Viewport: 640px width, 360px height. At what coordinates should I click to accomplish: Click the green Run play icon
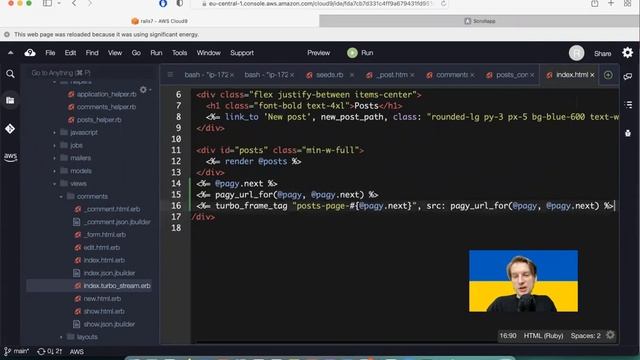[x=352, y=53]
